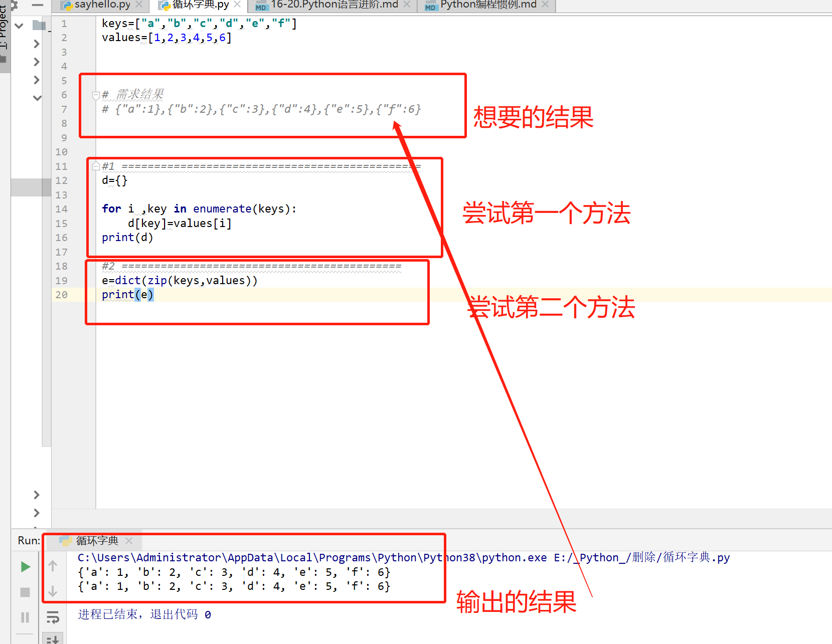Collapse the expanded nested folder chevron
Viewport: 832px width, 644px height.
tap(37, 98)
